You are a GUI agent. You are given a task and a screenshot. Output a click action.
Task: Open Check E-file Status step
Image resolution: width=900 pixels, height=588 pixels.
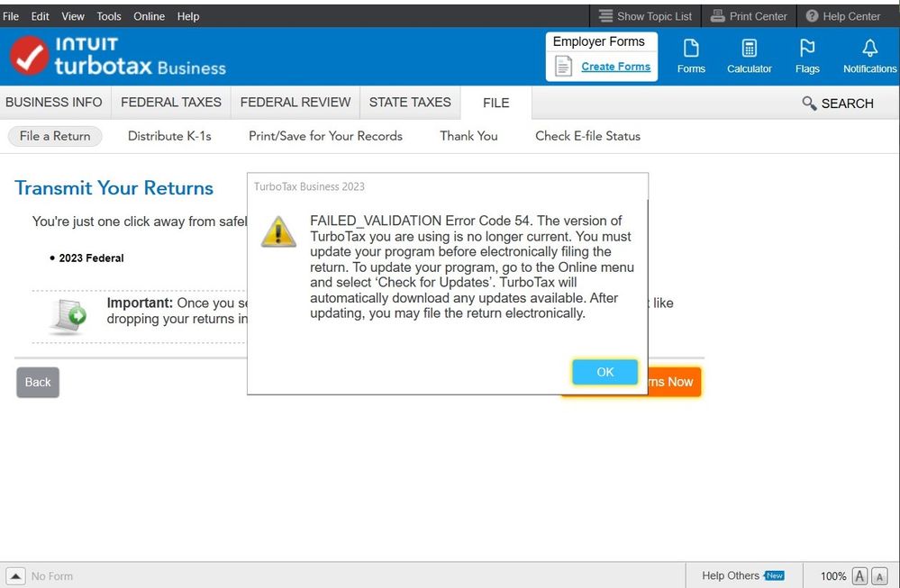pos(587,136)
